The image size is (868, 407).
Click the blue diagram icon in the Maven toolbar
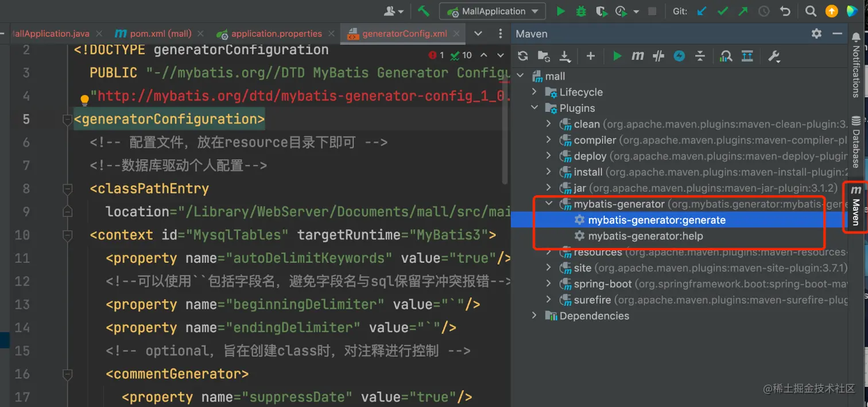pos(747,56)
